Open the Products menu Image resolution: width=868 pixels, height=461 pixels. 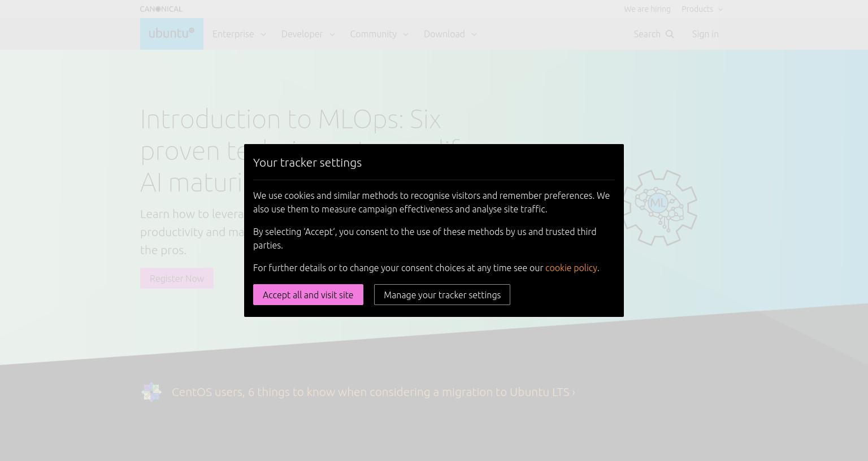[x=697, y=9]
